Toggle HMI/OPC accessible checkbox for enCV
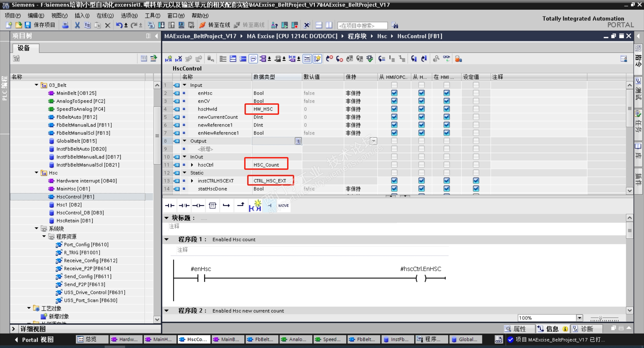Image resolution: width=644 pixels, height=348 pixels. coord(394,101)
